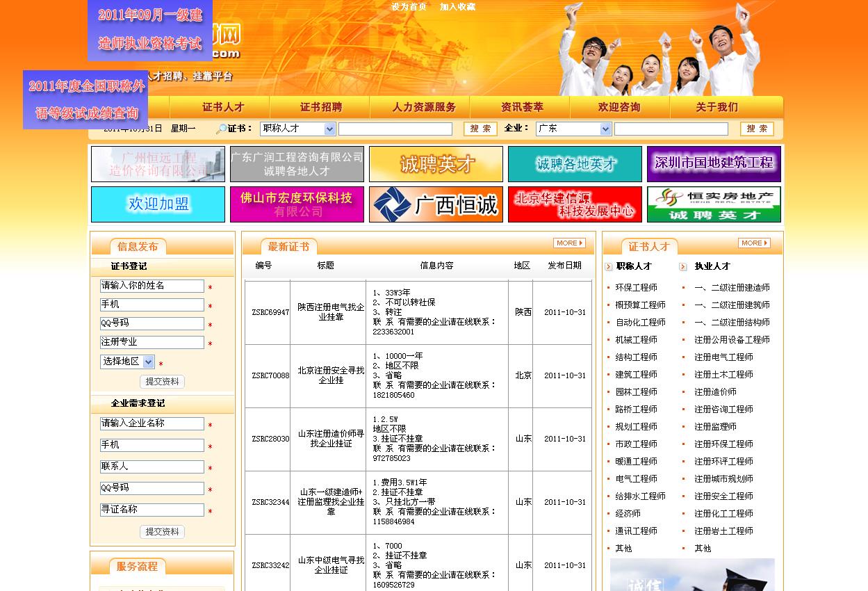868x591 pixels.
Task: Expand the 广东 enterprise region dropdown
Action: click(x=605, y=129)
